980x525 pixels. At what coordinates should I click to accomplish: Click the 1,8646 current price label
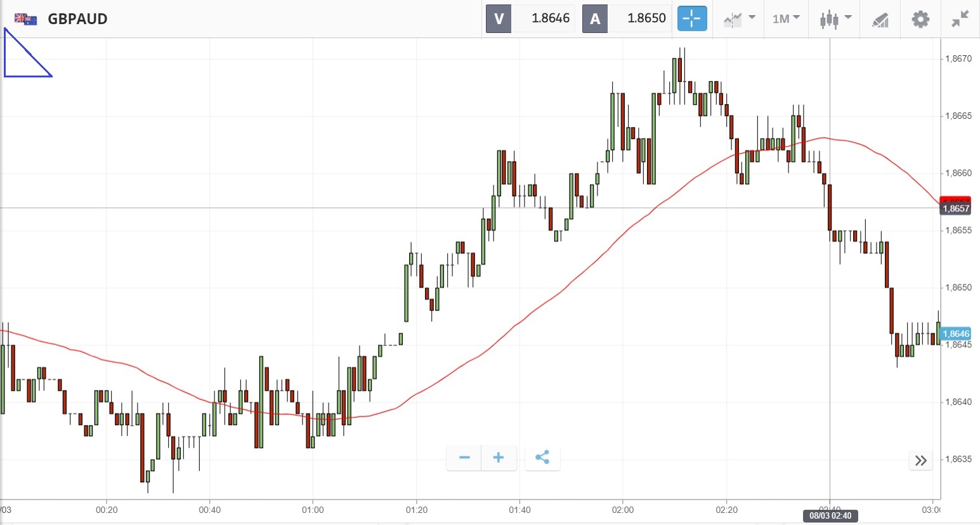point(956,334)
